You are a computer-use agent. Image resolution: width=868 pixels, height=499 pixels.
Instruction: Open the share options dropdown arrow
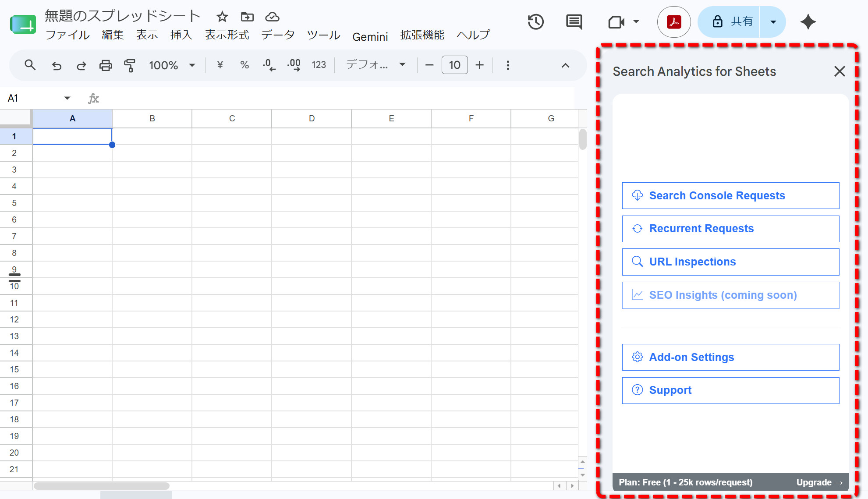tap(773, 22)
